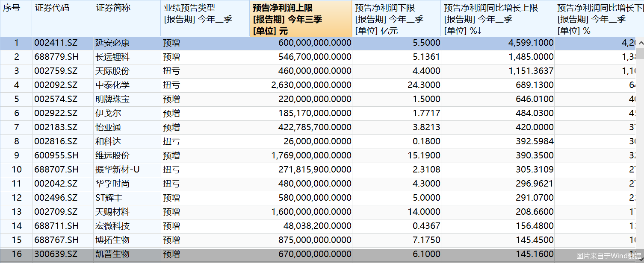The height and width of the screenshot is (263, 644).
Task: Click 预增 type in 天赐材料 row
Action: tap(171, 212)
